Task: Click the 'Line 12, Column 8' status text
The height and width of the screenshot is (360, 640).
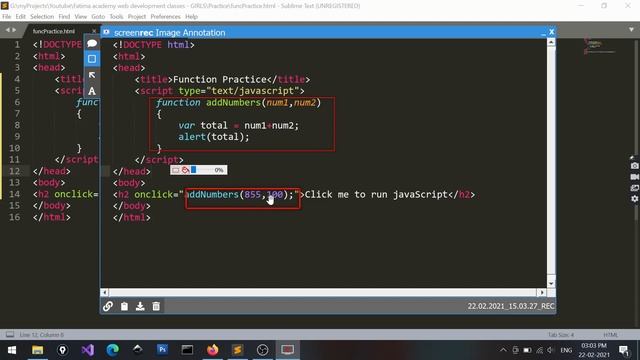Action: pyautogui.click(x=42, y=335)
